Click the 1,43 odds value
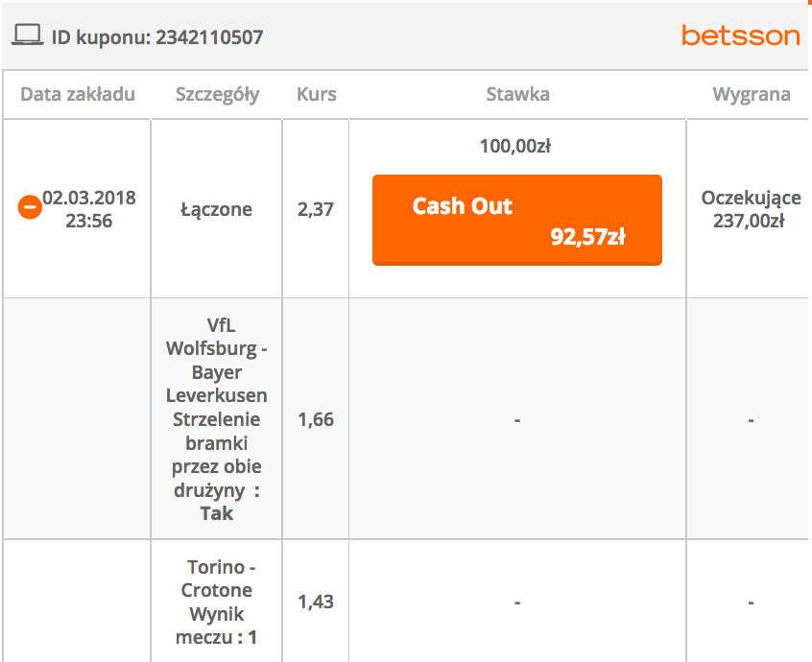The image size is (812, 662). coord(316,602)
